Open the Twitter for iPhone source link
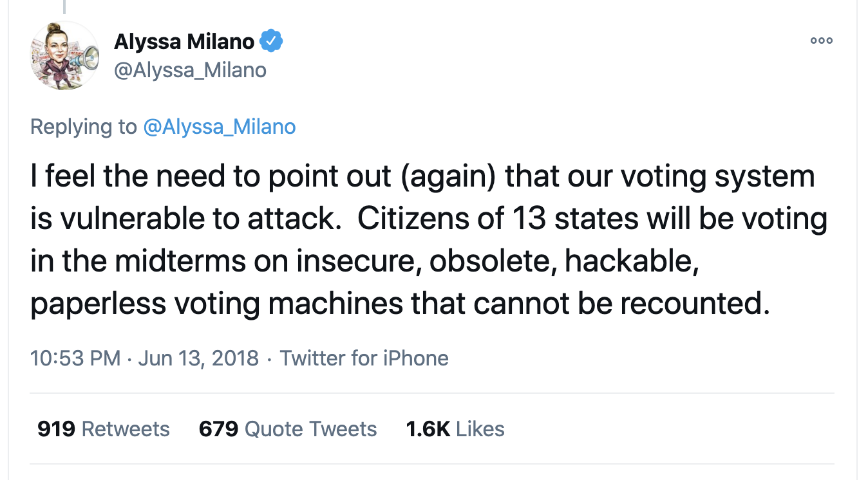Viewport: 868px width, 480px height. (x=364, y=358)
